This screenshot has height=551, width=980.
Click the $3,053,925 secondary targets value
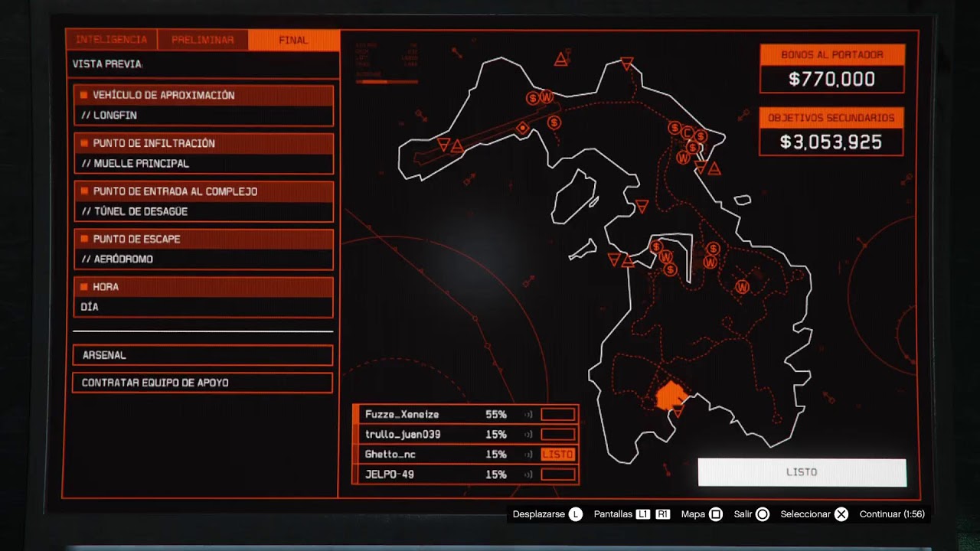[831, 142]
